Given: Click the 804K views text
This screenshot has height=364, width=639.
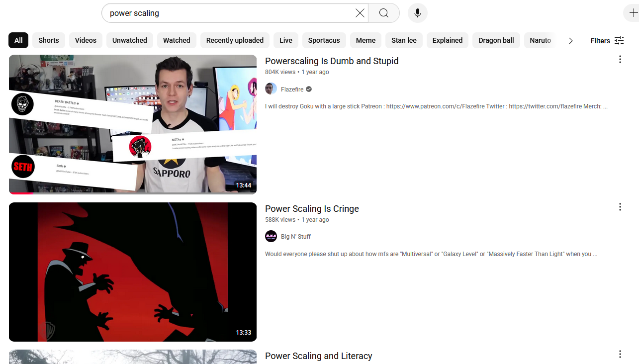Looking at the screenshot, I should tap(280, 72).
